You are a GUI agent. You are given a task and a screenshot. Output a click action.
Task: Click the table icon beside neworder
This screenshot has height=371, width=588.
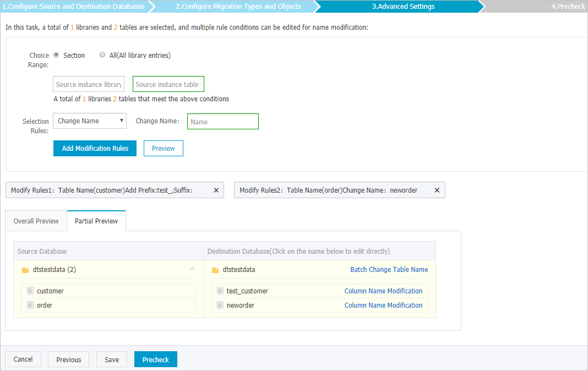[220, 305]
